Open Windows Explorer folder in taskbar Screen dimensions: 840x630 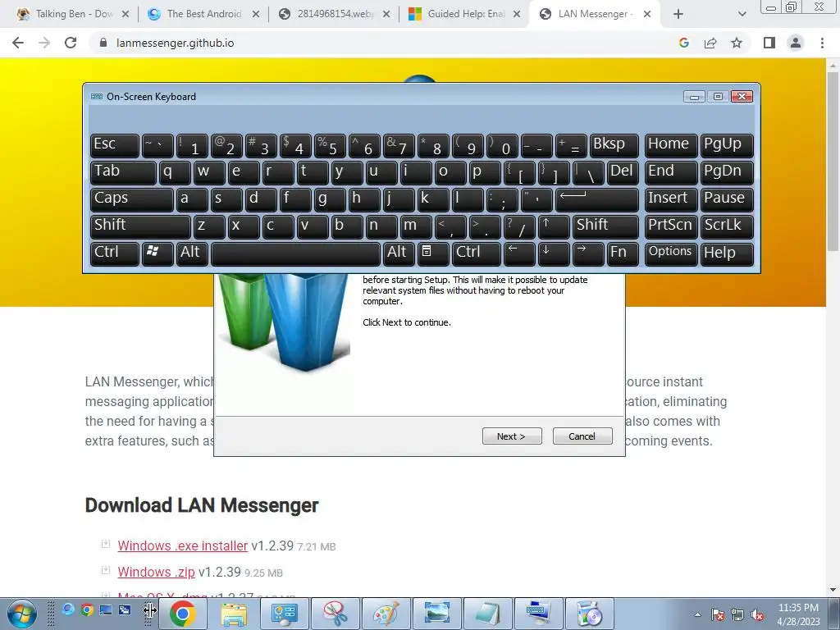pyautogui.click(x=234, y=614)
